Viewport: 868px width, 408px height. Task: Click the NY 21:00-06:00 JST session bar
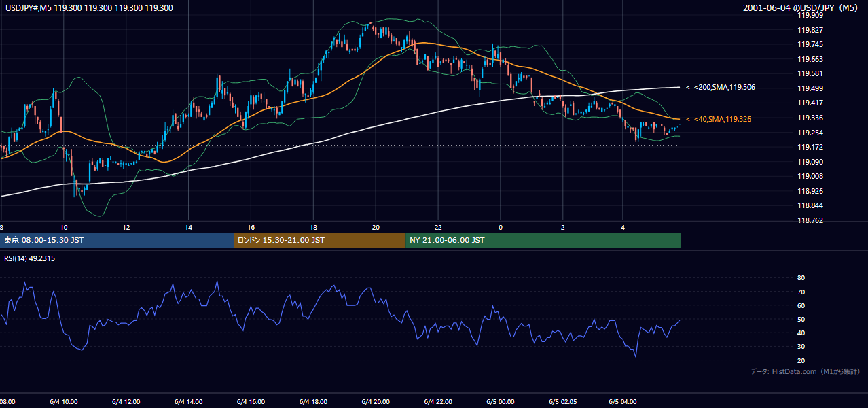tap(543, 240)
